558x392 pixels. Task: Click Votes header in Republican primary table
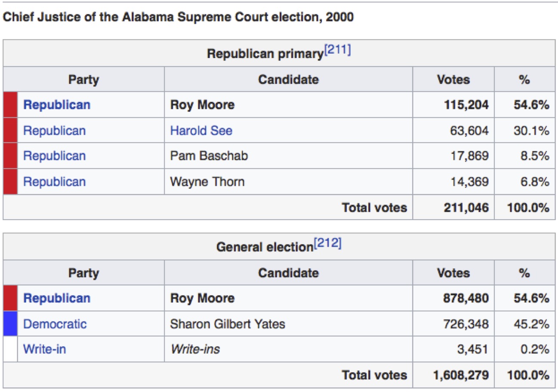tap(453, 80)
